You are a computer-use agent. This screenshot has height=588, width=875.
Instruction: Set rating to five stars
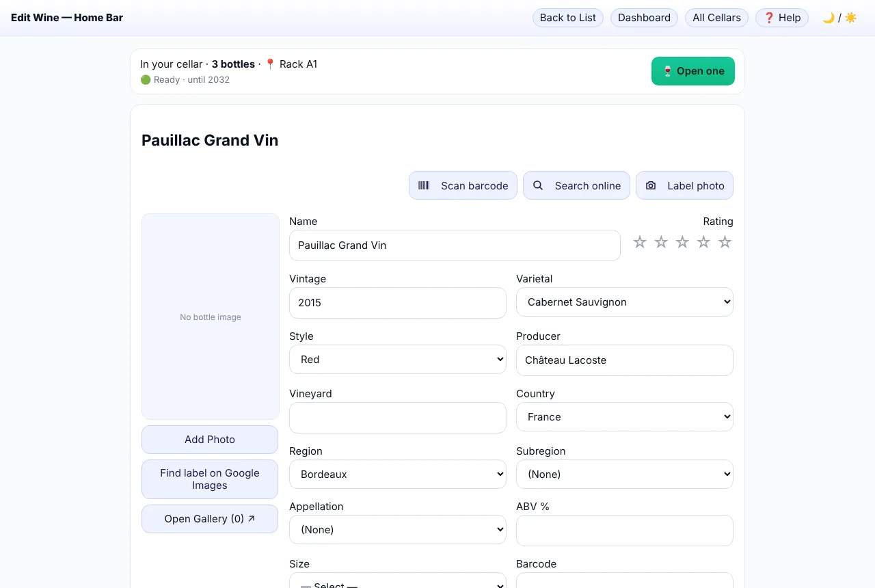725,242
